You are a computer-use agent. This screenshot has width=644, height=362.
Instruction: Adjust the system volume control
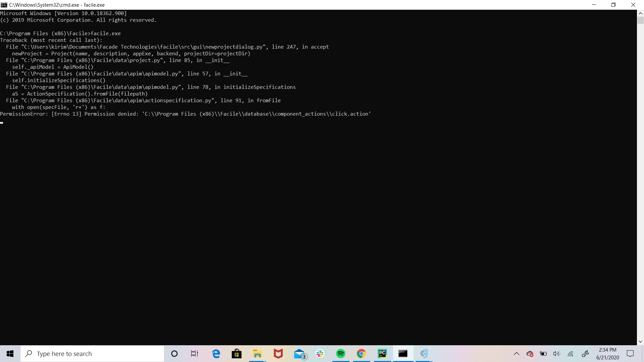coord(557,354)
